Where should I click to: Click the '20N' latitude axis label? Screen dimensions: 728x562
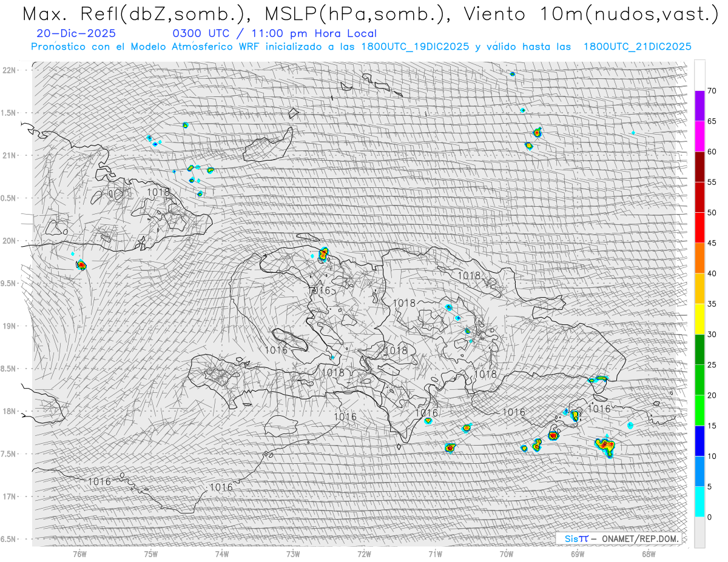point(10,241)
